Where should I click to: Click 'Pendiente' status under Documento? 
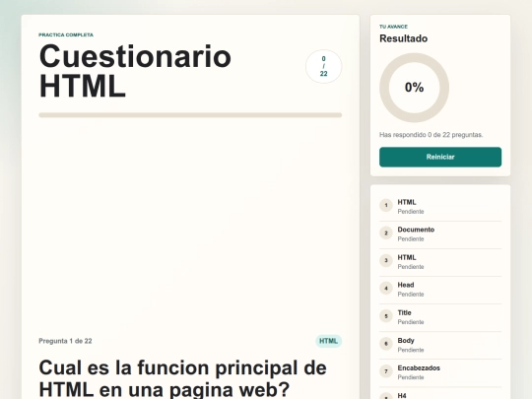411,238
